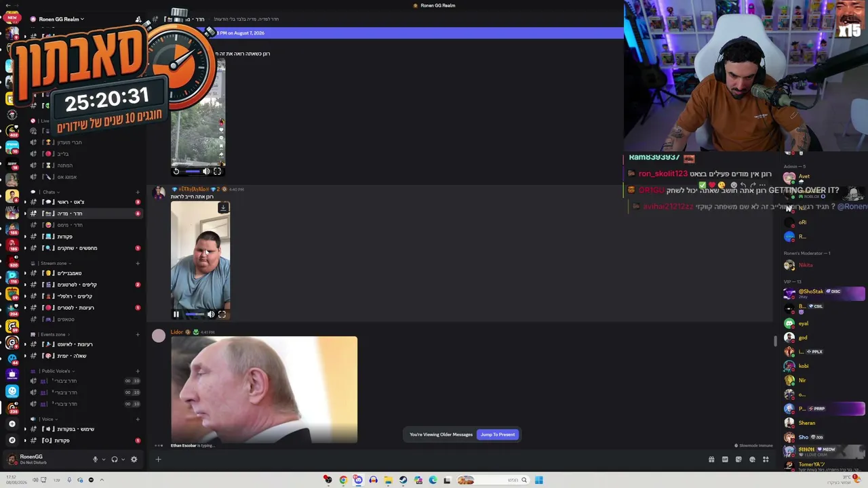Open user settings gear next to RonenGG
868x488 pixels.
[134, 460]
